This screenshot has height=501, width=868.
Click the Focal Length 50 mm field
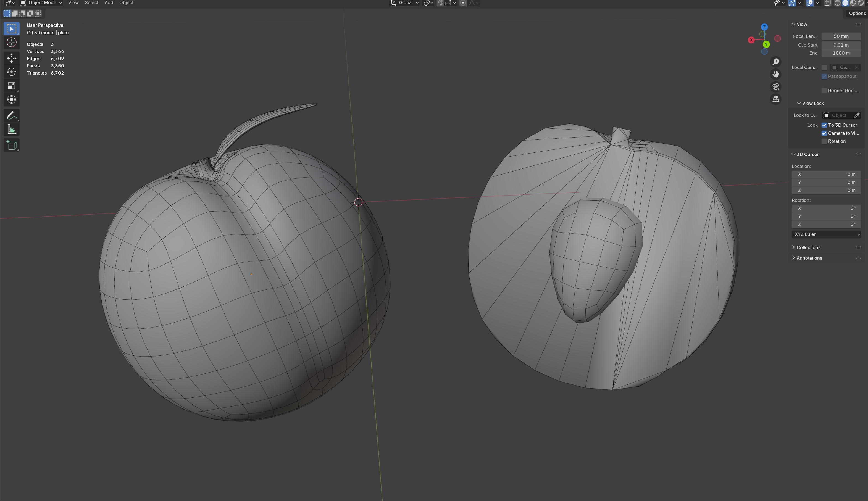coord(841,36)
